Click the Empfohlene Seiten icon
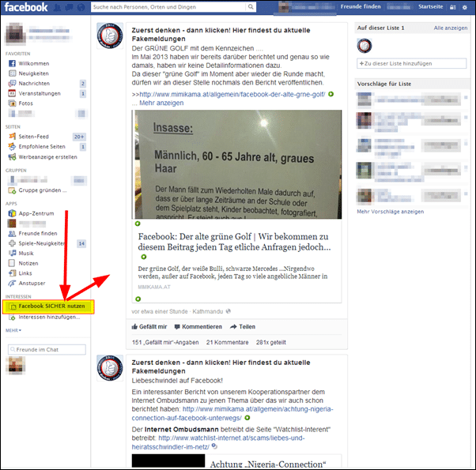 (x=12, y=147)
